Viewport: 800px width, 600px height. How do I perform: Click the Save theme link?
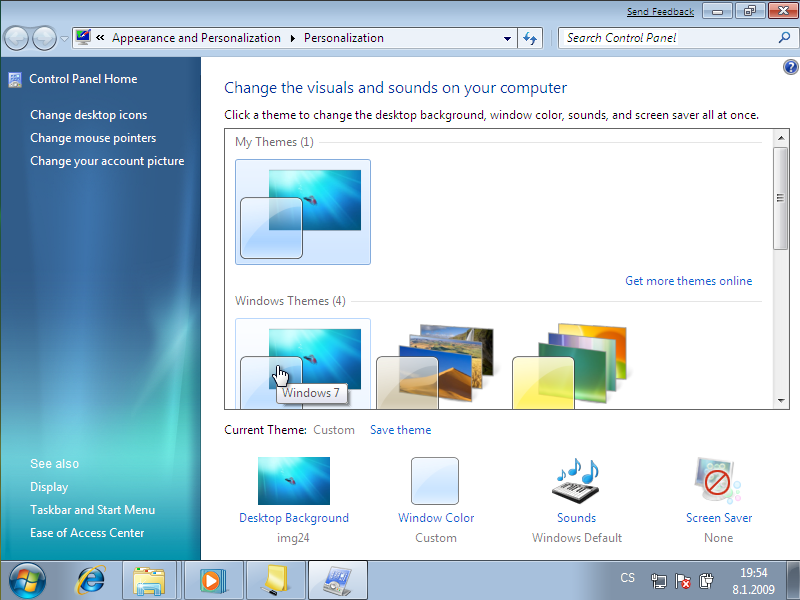(x=401, y=430)
